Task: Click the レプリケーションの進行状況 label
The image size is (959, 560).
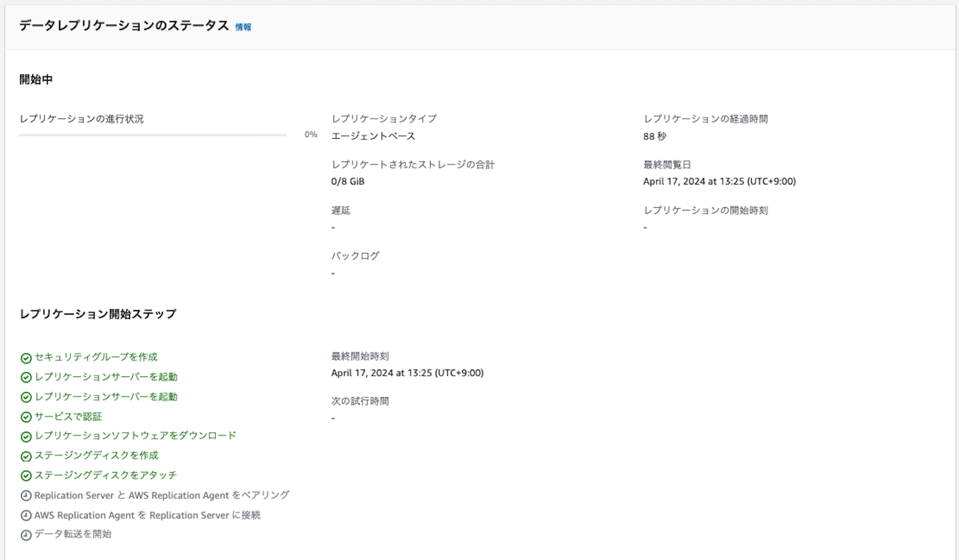Action: [81, 119]
